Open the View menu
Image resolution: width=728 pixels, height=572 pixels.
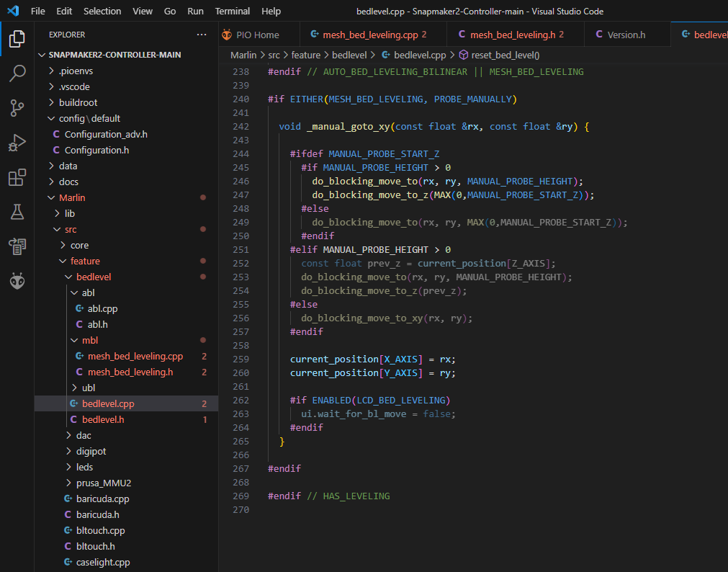pyautogui.click(x=143, y=11)
